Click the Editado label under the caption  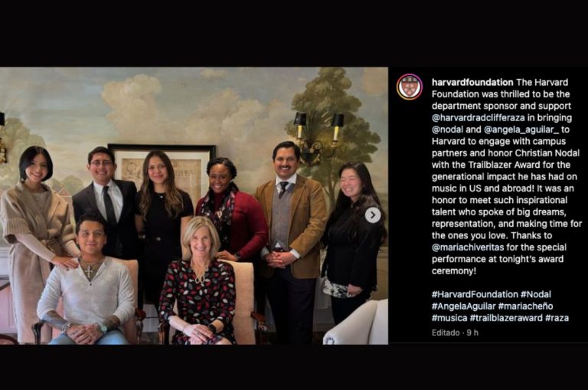[x=446, y=333]
